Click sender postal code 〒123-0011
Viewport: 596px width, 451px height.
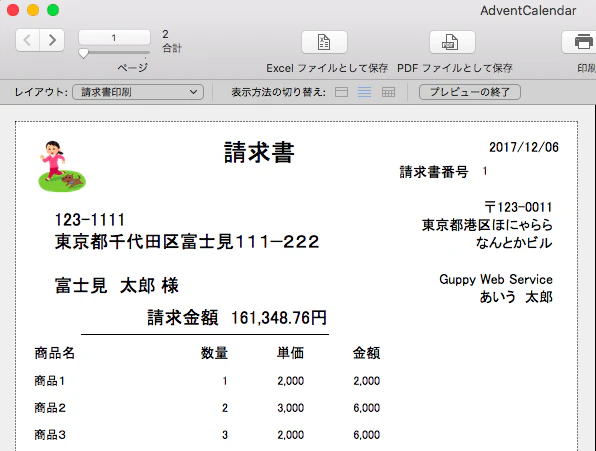click(x=518, y=207)
